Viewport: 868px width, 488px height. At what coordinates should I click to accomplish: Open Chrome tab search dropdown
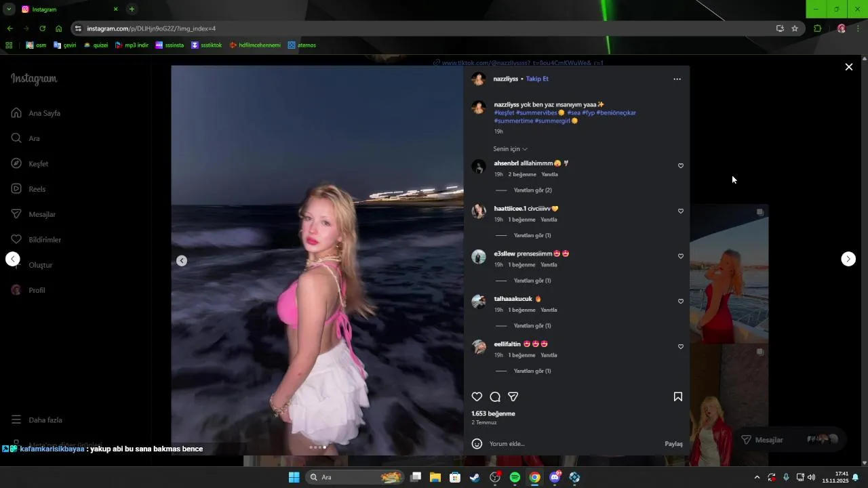click(x=9, y=9)
